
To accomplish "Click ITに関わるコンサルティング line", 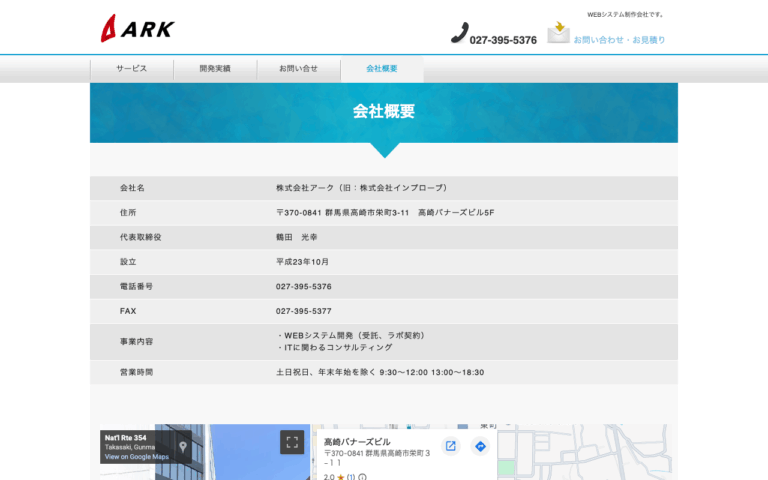I will pos(335,347).
